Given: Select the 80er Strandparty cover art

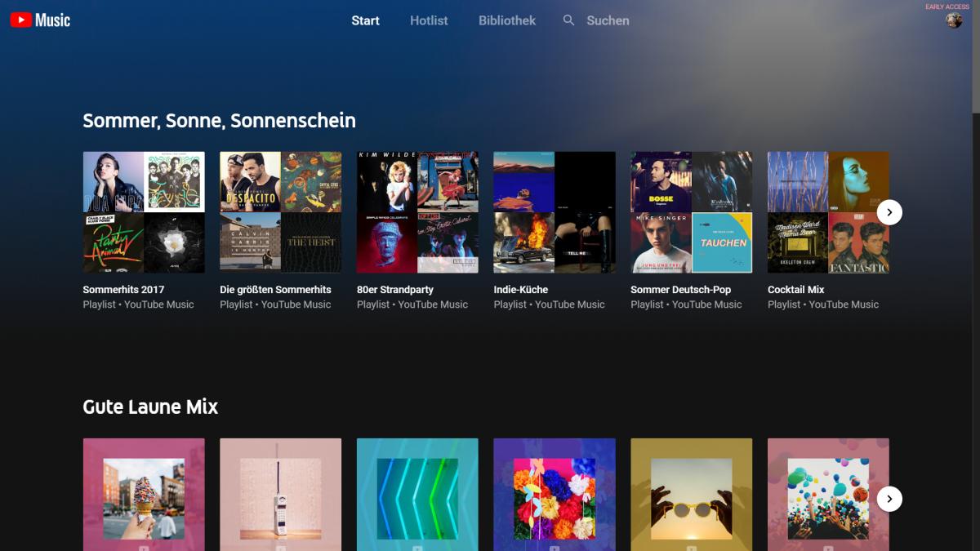Looking at the screenshot, I should click(x=417, y=212).
